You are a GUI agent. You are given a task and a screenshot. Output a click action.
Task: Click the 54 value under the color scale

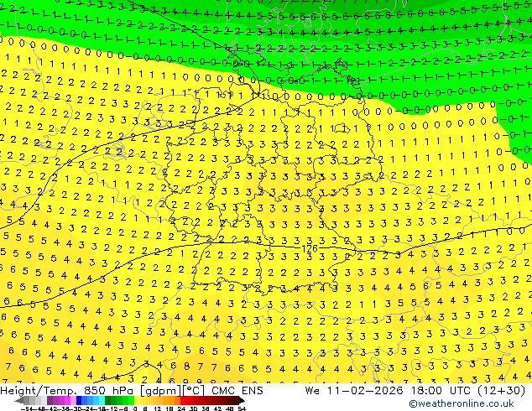click(x=242, y=408)
